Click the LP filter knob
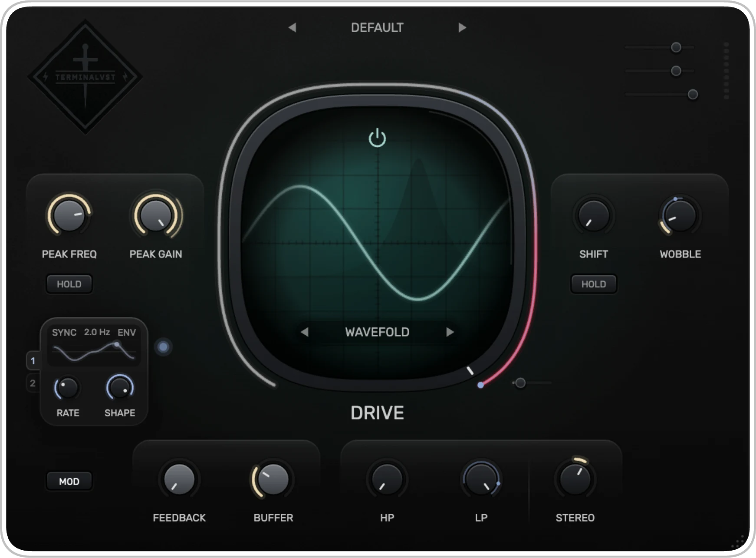Viewport: 756px width, 558px height. [x=481, y=479]
